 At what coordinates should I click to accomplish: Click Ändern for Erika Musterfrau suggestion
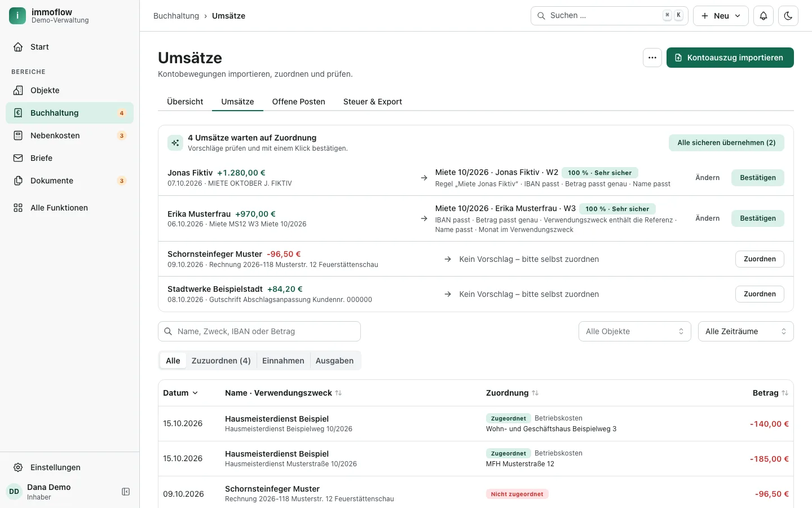pyautogui.click(x=708, y=218)
